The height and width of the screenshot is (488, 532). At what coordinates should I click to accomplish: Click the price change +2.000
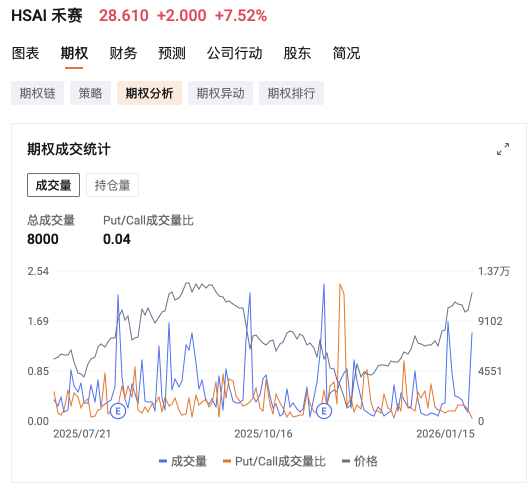coord(182,16)
